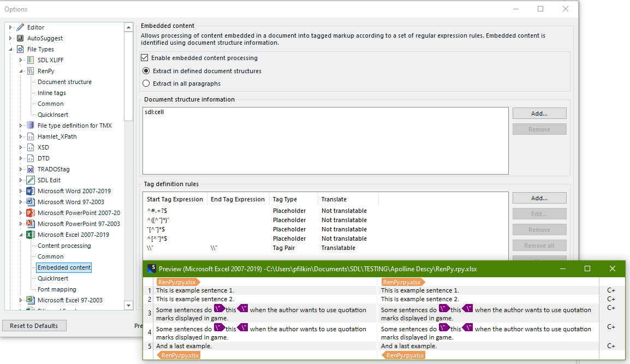Click the Microsoft Word 2007-2019 icon
This screenshot has width=630, height=364.
(31, 191)
